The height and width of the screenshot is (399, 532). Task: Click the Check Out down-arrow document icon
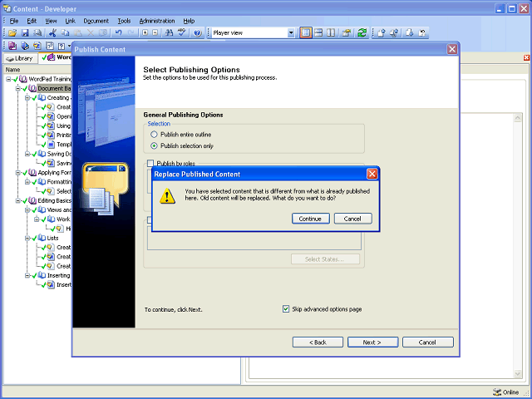pyautogui.click(x=410, y=33)
